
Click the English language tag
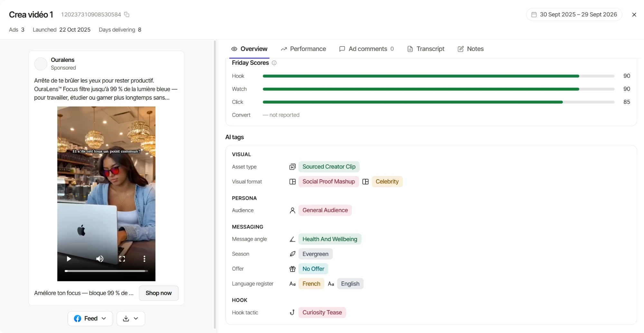[x=350, y=284]
